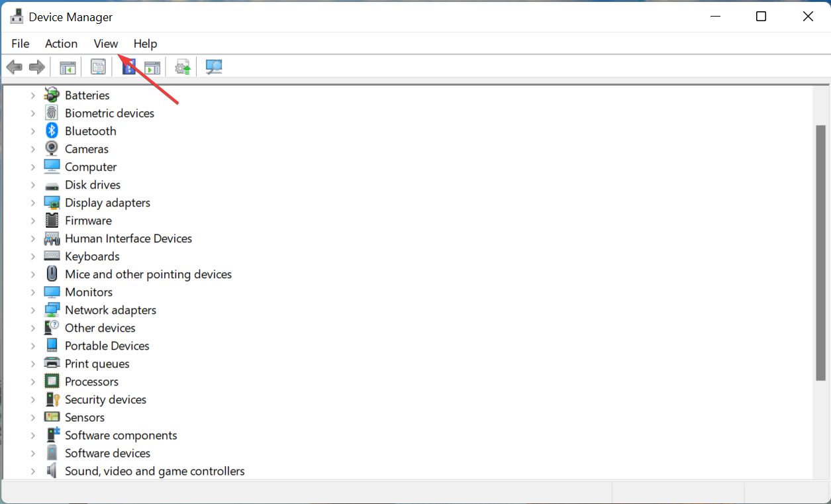Expand the Display adapters chevron
This screenshot has height=504, width=831.
32,203
